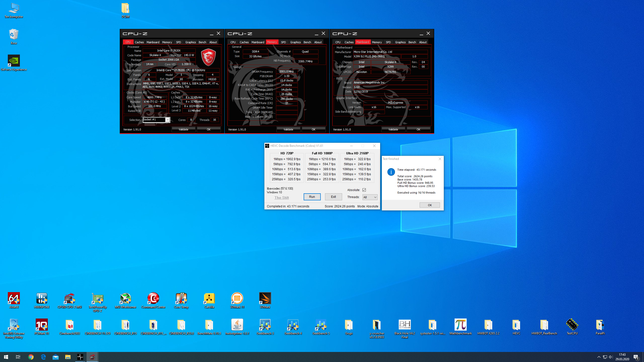Open SPD tab in first CPU-Z window

tap(179, 42)
